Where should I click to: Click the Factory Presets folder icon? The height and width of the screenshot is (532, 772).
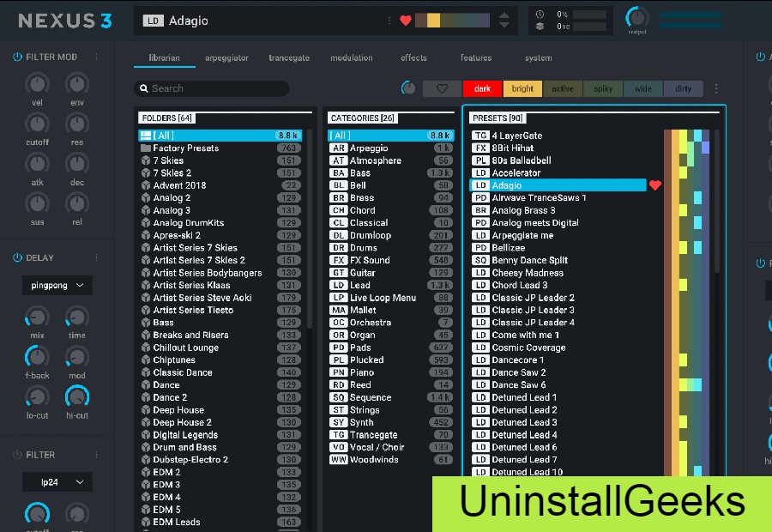coord(146,148)
